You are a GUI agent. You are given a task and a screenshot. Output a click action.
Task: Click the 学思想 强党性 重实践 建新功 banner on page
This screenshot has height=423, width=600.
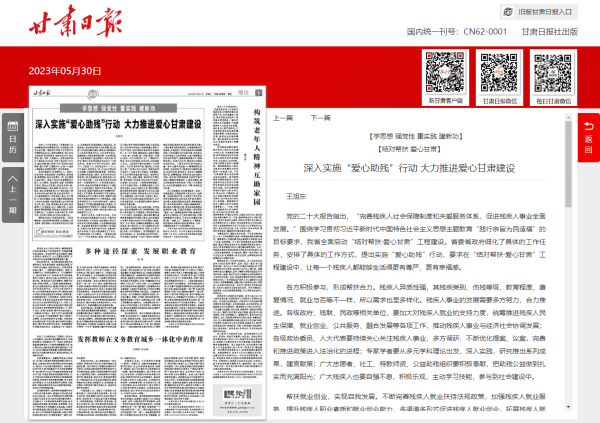coord(118,108)
